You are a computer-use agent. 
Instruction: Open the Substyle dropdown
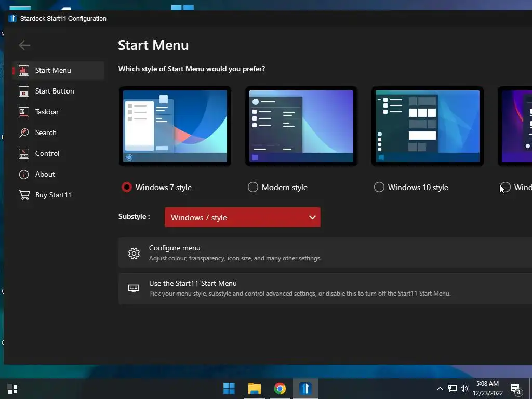[x=243, y=217]
